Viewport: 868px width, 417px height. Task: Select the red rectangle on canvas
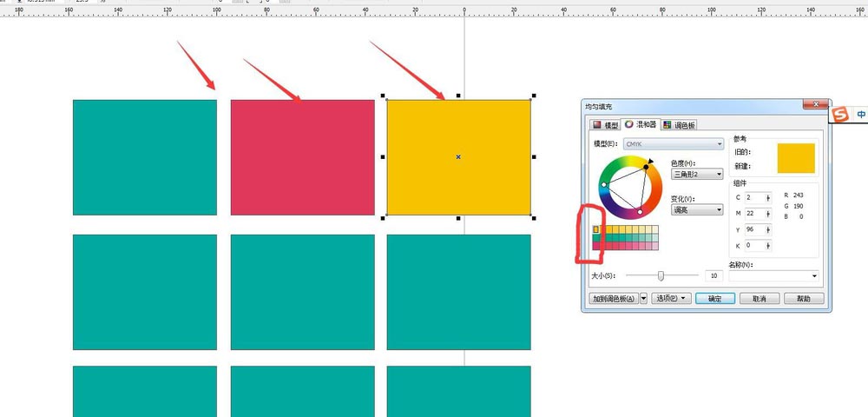tap(303, 157)
